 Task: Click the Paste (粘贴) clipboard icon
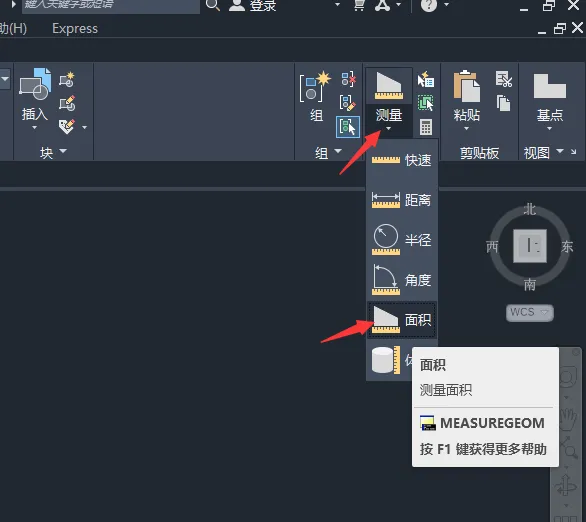pyautogui.click(x=466, y=86)
